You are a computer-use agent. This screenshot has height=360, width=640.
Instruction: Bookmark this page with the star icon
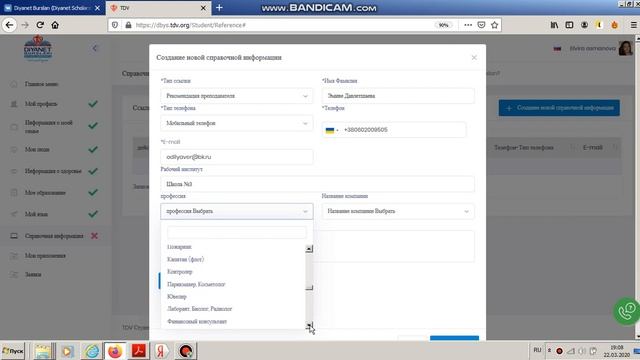[x=495, y=25]
